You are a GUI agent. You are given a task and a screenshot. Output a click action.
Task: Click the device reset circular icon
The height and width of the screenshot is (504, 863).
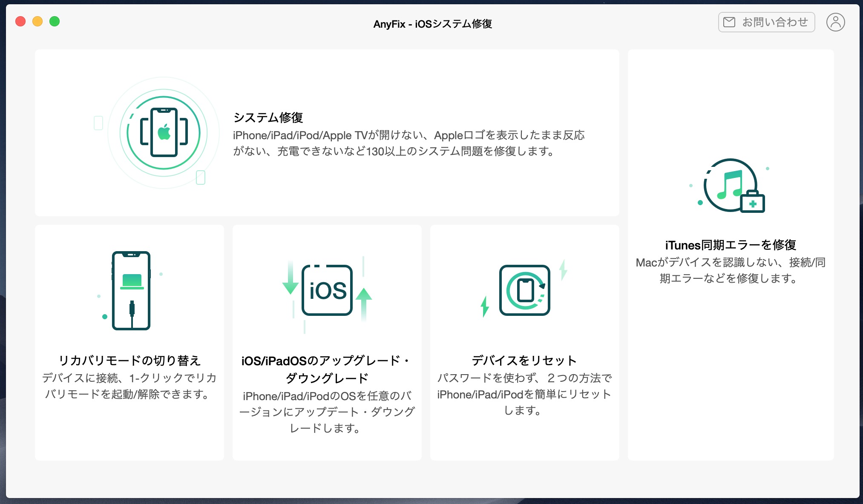click(524, 290)
